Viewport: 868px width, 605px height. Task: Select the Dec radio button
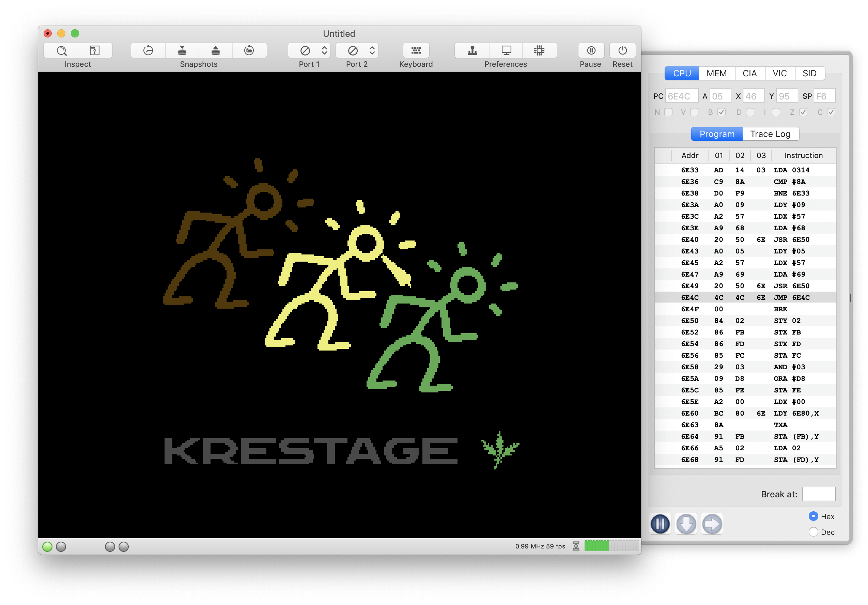tap(813, 532)
